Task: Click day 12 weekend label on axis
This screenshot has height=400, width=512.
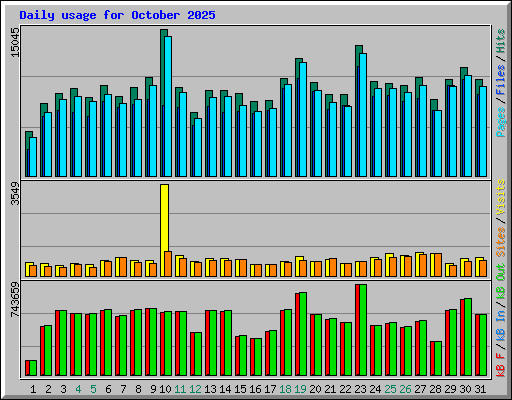Action: click(195, 389)
